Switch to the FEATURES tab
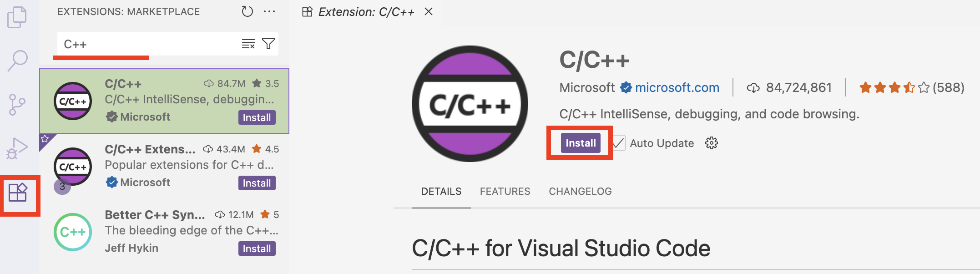 (x=505, y=191)
